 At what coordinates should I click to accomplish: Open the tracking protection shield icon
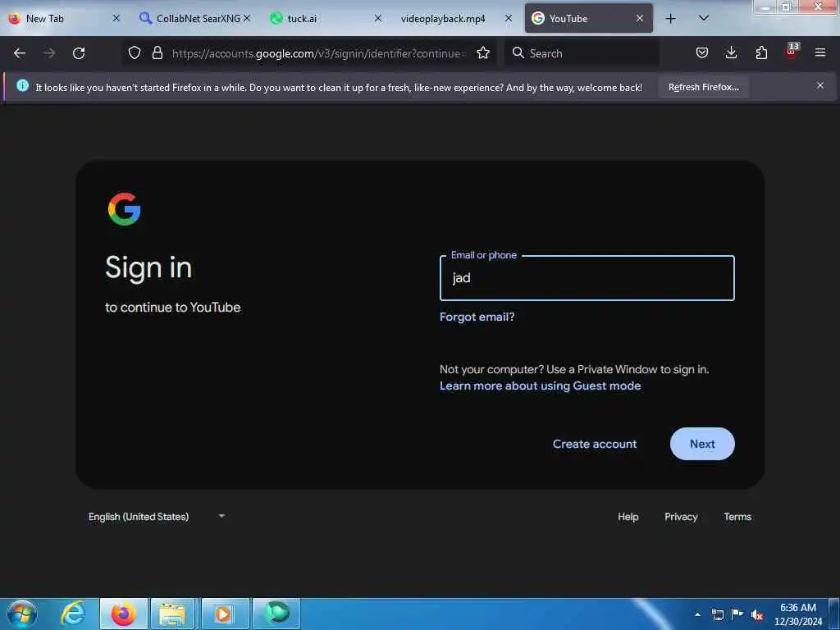coord(135,52)
